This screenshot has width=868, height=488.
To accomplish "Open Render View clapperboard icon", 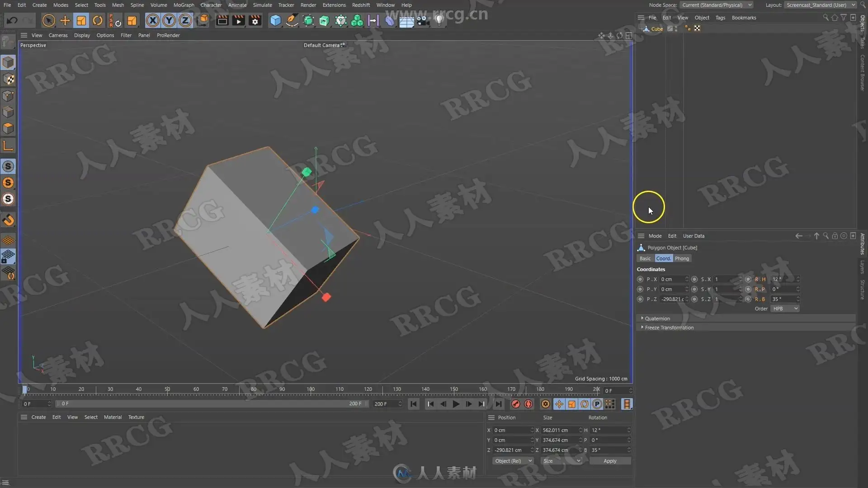I will (222, 20).
